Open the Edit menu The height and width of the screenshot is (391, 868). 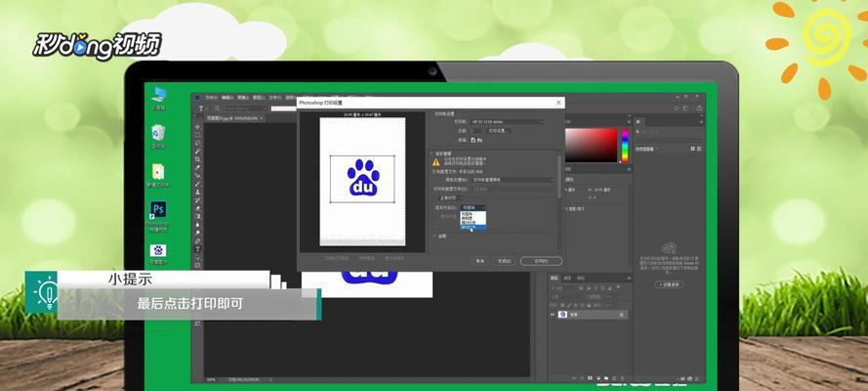coord(227,98)
